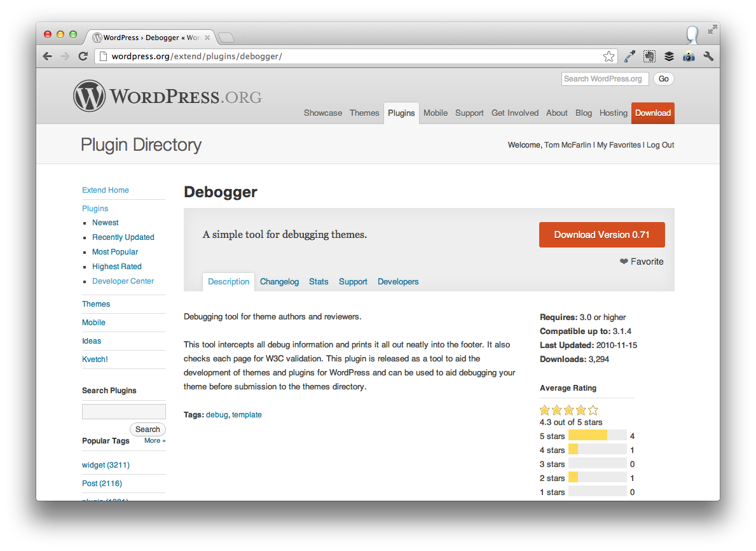The width and height of the screenshot is (756, 551).
Task: Click the camera screenshot extension icon
Action: [689, 57]
